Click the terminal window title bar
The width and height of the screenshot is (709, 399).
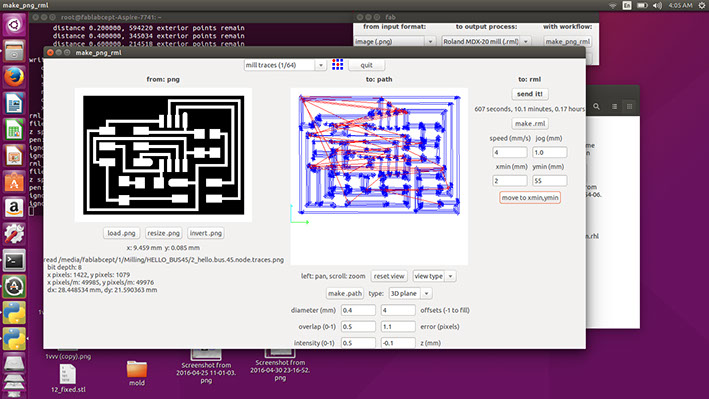pos(190,17)
